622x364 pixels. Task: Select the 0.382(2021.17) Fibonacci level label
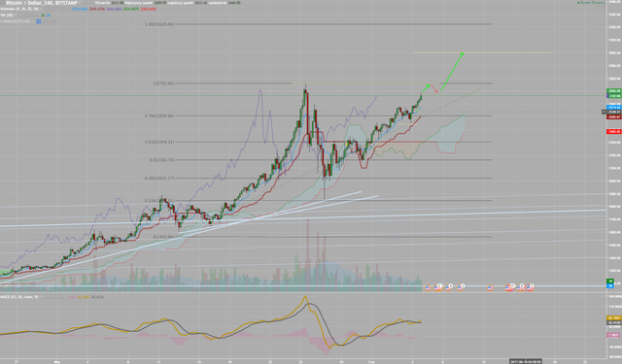tap(159, 179)
